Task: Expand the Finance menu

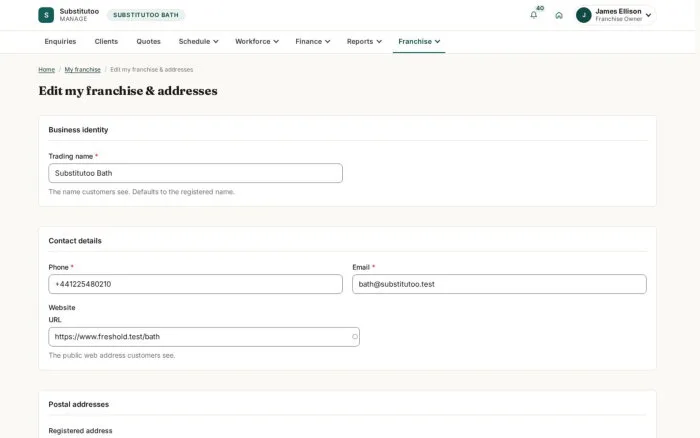Action: [x=312, y=42]
